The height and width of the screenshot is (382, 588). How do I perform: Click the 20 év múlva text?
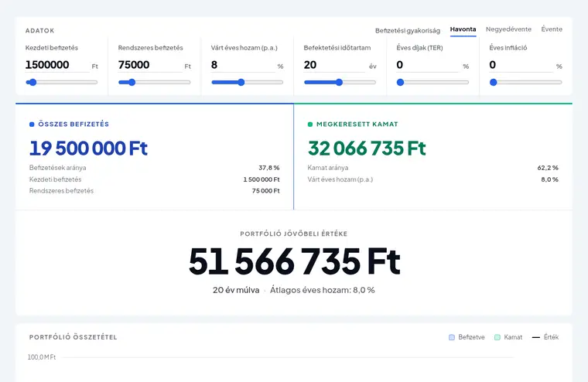pos(236,290)
